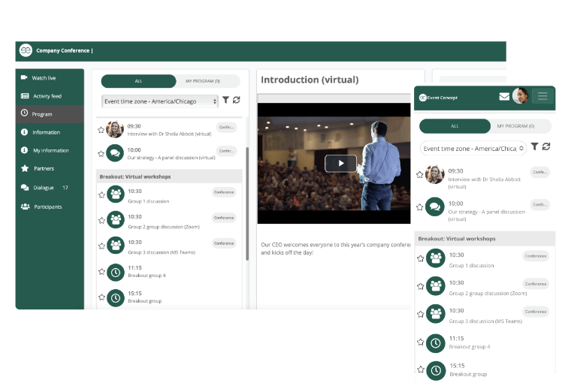The width and height of the screenshot is (571, 392).
Task: Click Conference tag on Group 3 discussion, desktop
Action: pyautogui.click(x=224, y=243)
